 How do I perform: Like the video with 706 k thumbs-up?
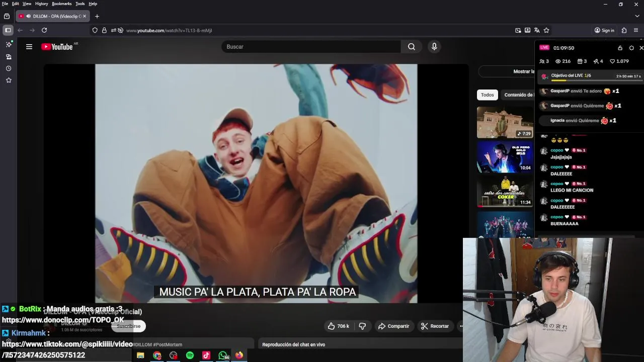339,326
